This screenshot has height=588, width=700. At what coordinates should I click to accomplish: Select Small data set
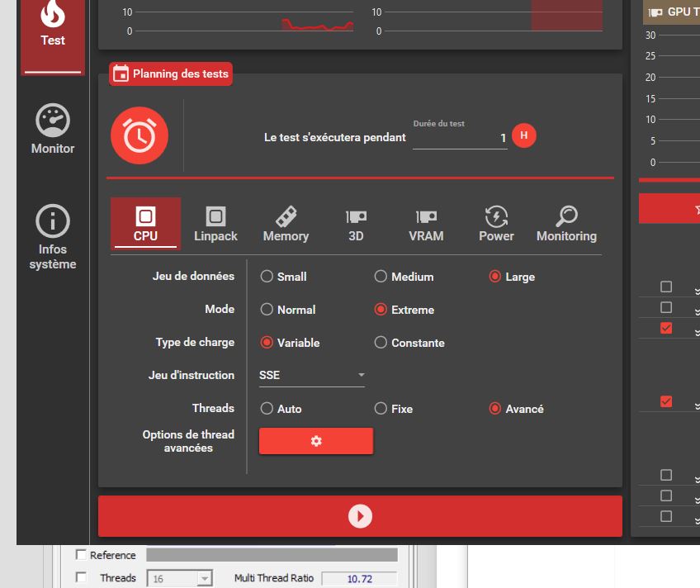coord(283,277)
